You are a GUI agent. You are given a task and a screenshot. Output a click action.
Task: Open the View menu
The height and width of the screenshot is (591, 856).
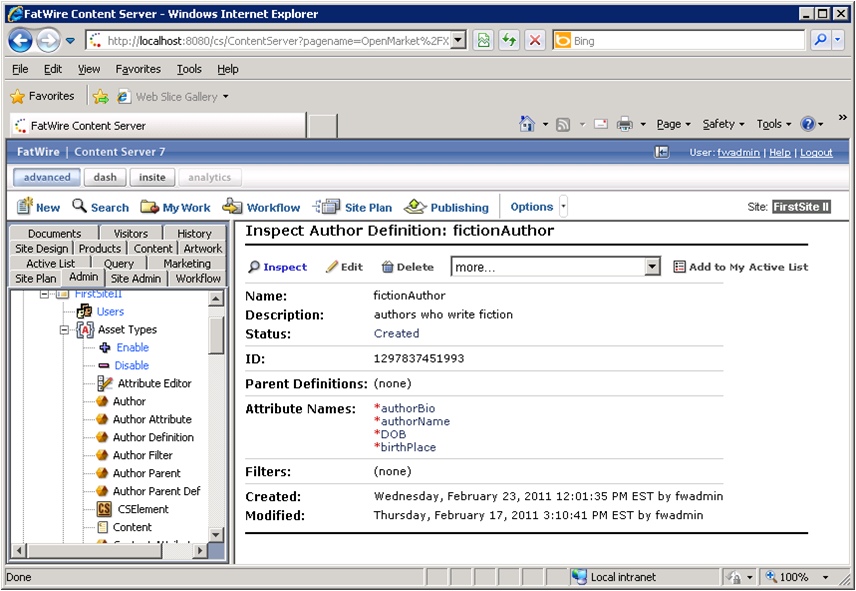pos(88,69)
